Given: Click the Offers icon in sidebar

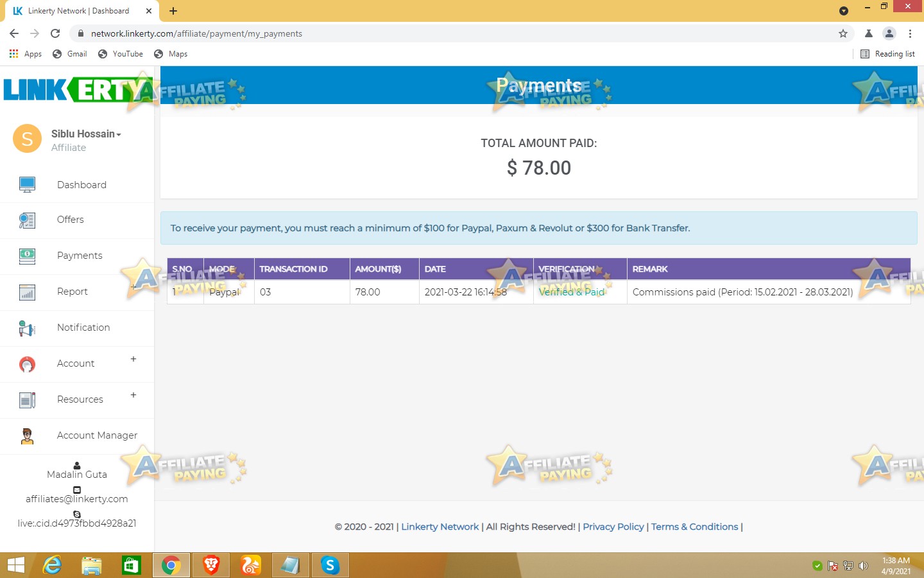Looking at the screenshot, I should 27,220.
